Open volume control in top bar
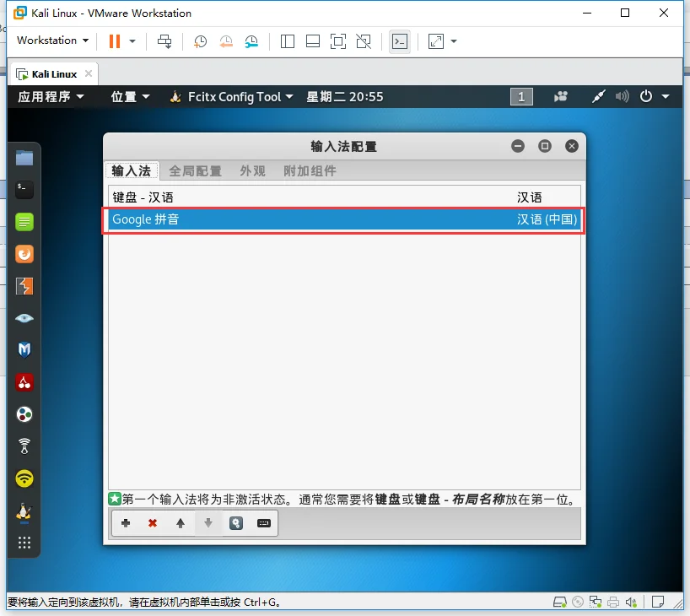The height and width of the screenshot is (616, 690). tap(623, 96)
